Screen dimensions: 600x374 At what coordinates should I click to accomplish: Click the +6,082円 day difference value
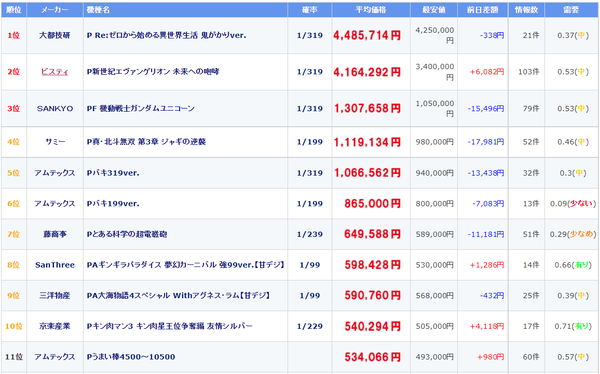[487, 72]
